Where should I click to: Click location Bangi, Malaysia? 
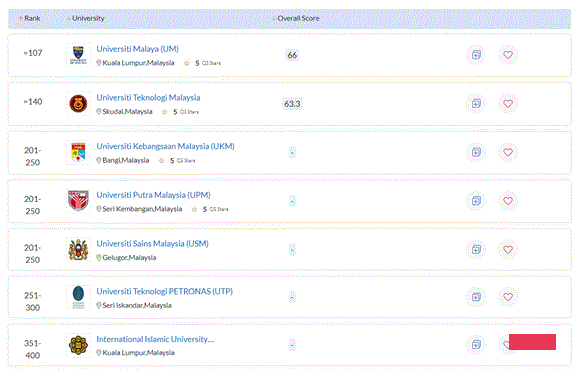click(x=123, y=160)
